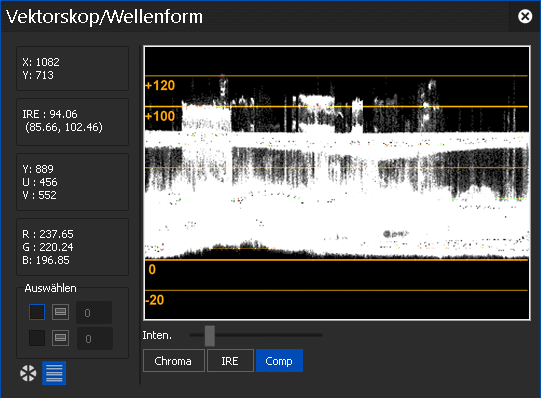541x398 pixels.
Task: Close the Vektorskop/Wellenform window
Action: [525, 16]
